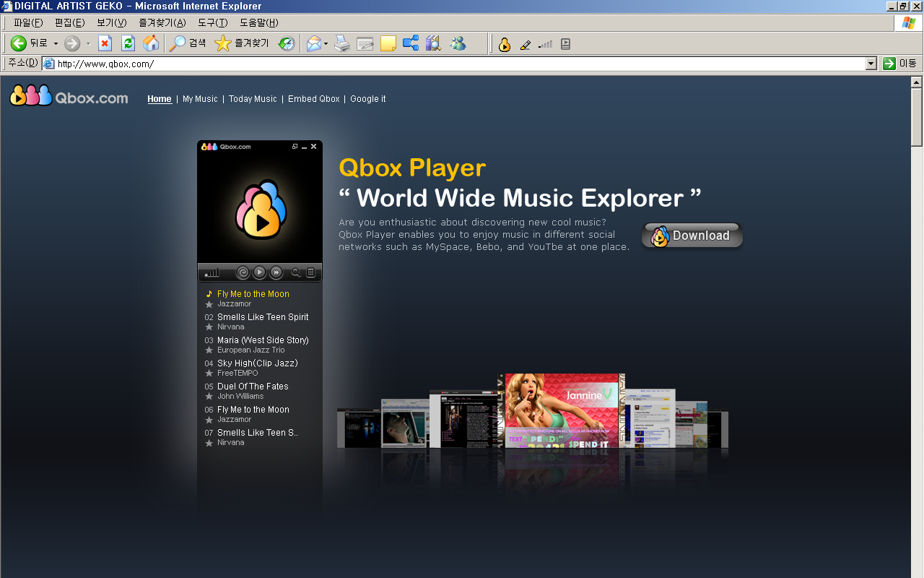924x578 pixels.
Task: Select track 04 Sky High(Clip Jazz)
Action: click(x=257, y=363)
